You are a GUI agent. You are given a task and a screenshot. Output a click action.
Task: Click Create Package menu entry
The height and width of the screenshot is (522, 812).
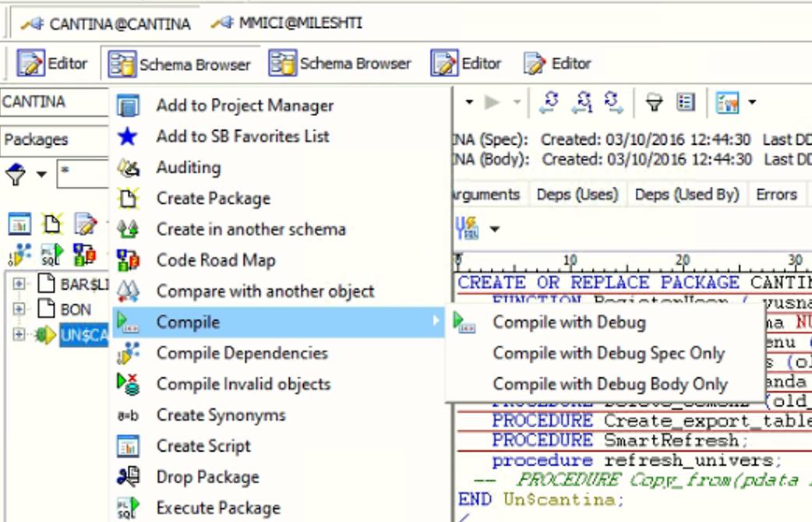tap(213, 199)
